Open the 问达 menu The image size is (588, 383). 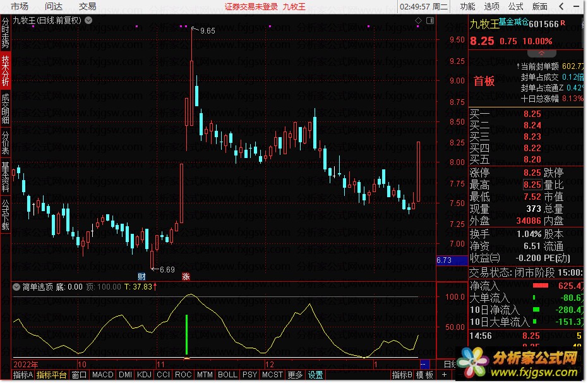(x=54, y=6)
